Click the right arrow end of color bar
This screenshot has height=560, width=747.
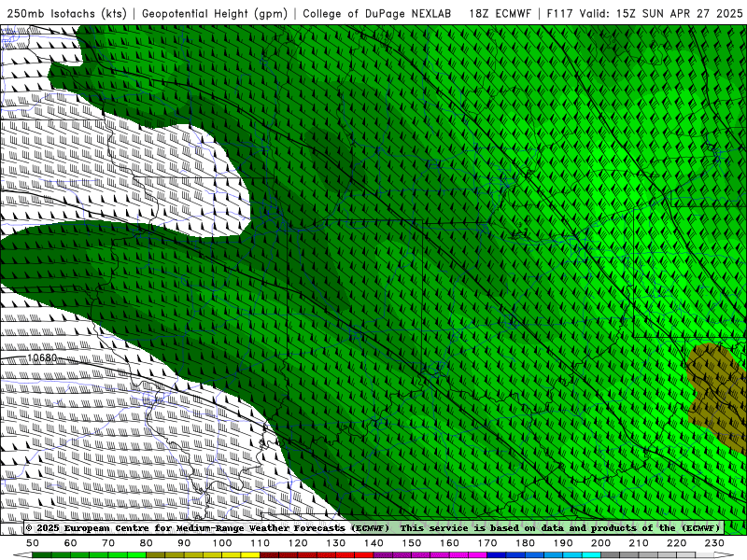pyautogui.click(x=725, y=554)
